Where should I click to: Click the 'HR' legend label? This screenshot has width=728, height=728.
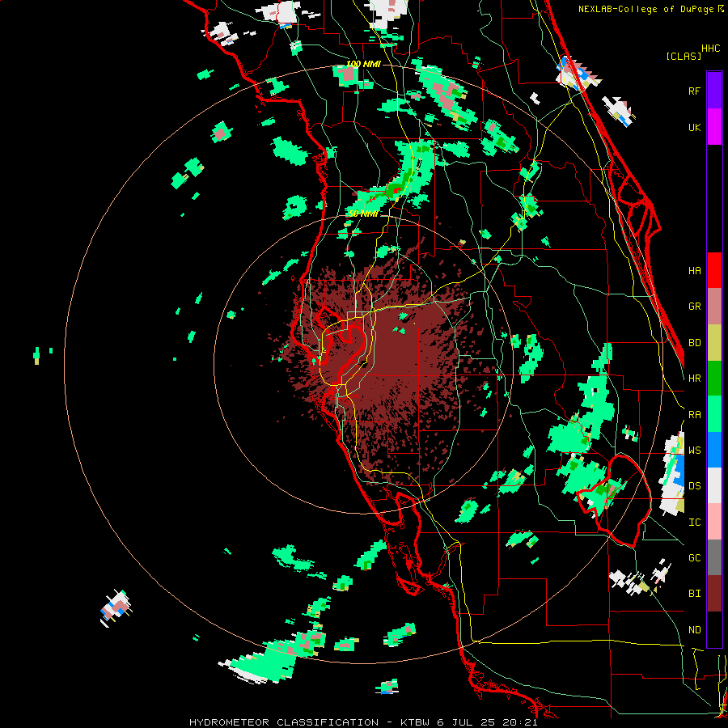[694, 379]
